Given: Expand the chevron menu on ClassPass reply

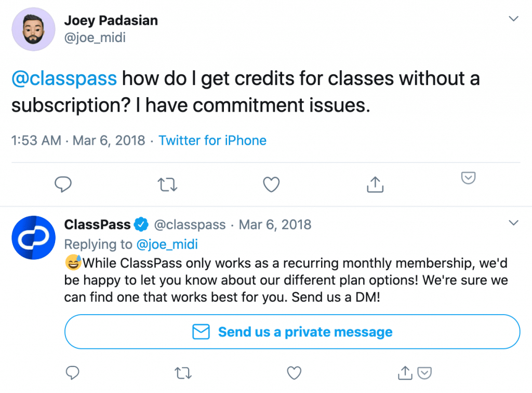Looking at the screenshot, I should click(x=513, y=223).
